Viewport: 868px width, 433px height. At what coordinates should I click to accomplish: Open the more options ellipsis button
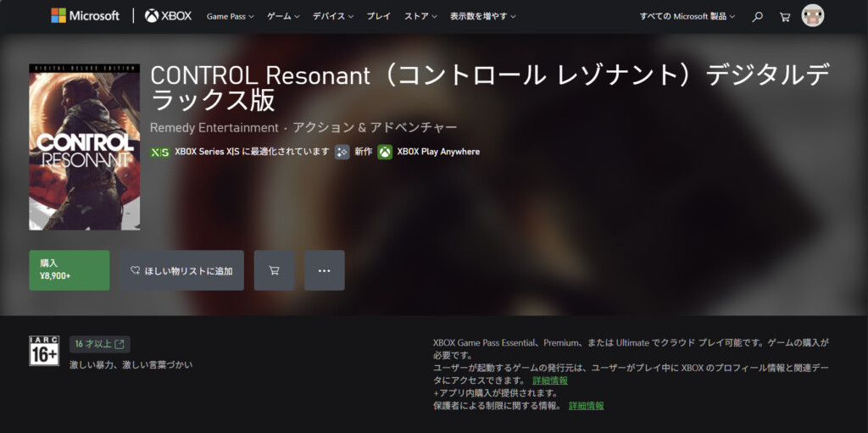click(x=325, y=270)
